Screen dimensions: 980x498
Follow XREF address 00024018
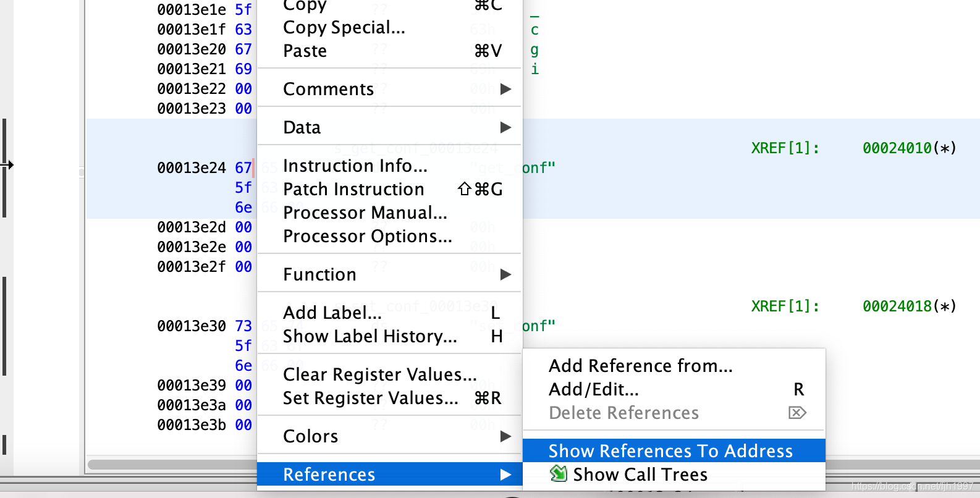(x=897, y=306)
